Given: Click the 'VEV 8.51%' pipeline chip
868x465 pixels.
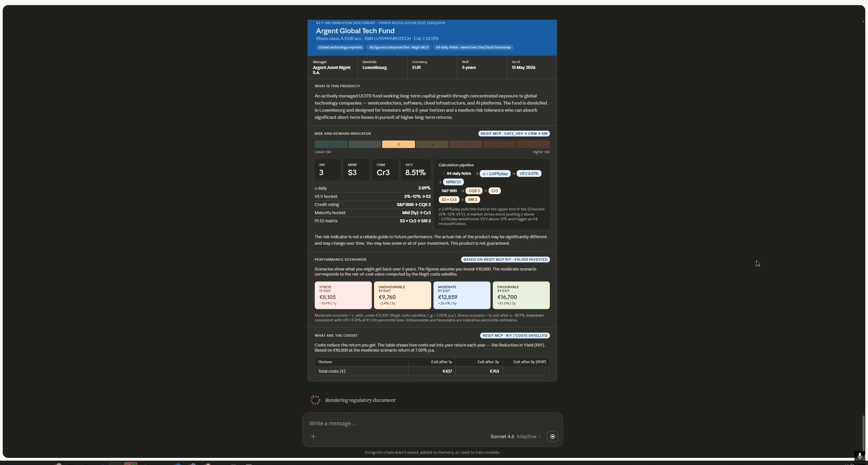Looking at the screenshot, I should point(529,174).
